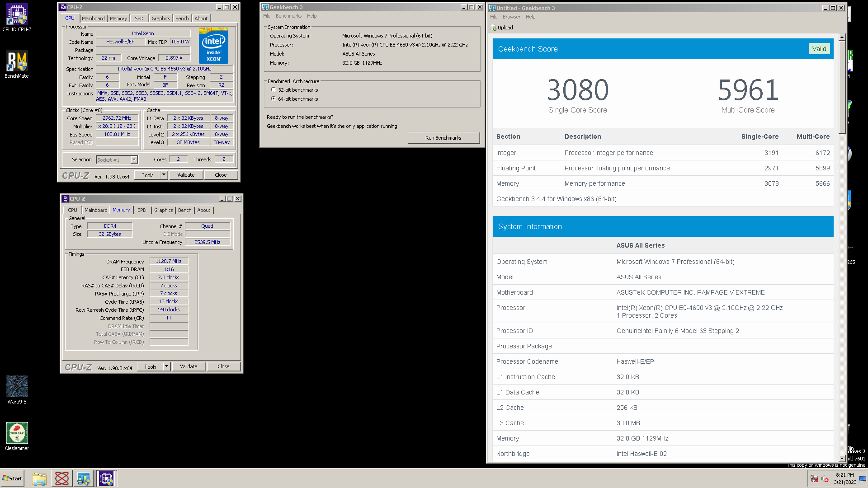
Task: Switch to Mainboard tab in upper CPU-Z
Action: click(93, 19)
